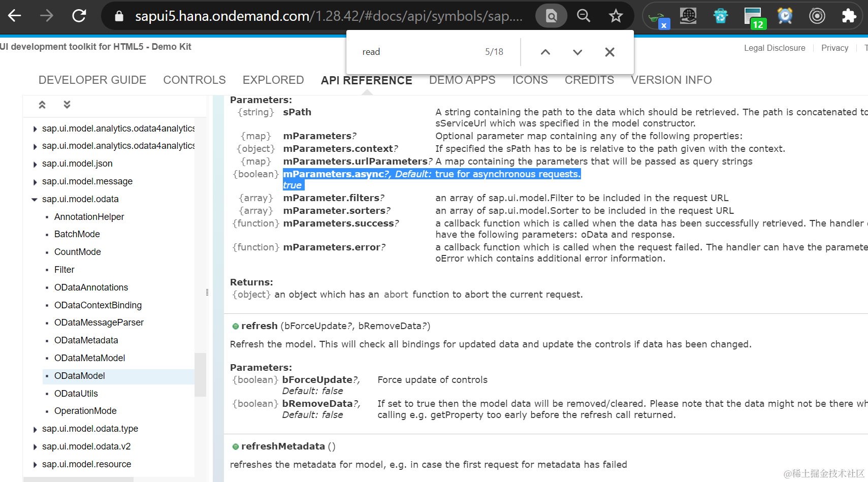Viewport: 868px width, 482px height.
Task: Open Legal Disclosure link
Action: (x=775, y=48)
